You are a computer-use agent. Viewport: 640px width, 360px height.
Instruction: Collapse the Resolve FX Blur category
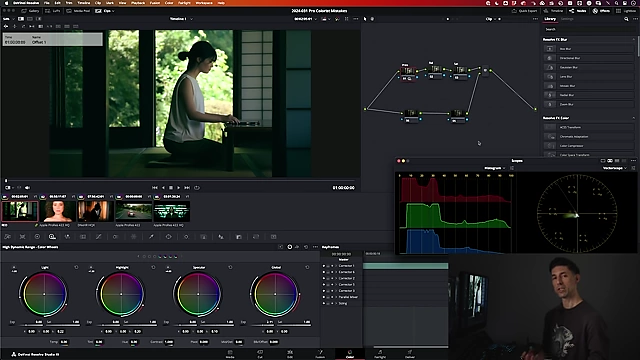633,40
